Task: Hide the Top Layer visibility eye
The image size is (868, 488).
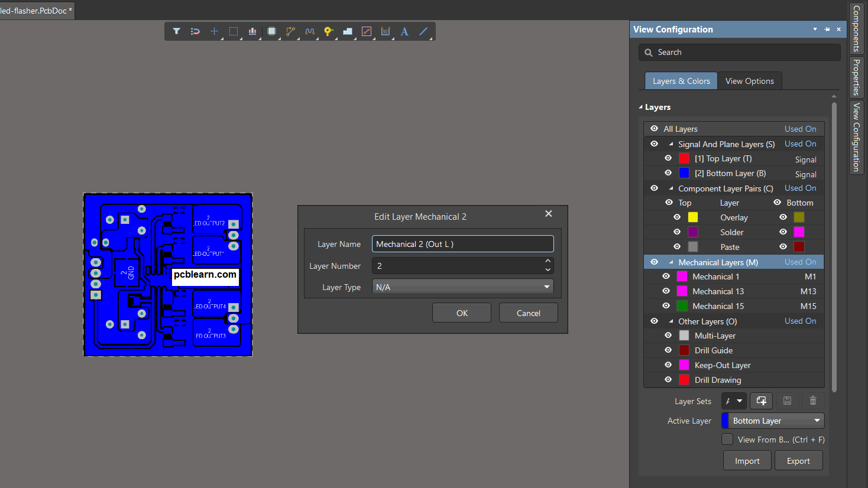Action: 668,158
